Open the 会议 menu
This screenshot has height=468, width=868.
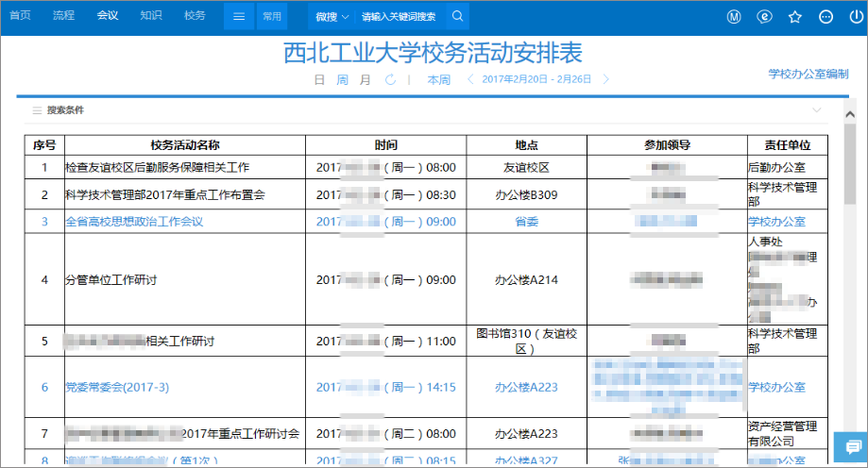click(x=108, y=15)
